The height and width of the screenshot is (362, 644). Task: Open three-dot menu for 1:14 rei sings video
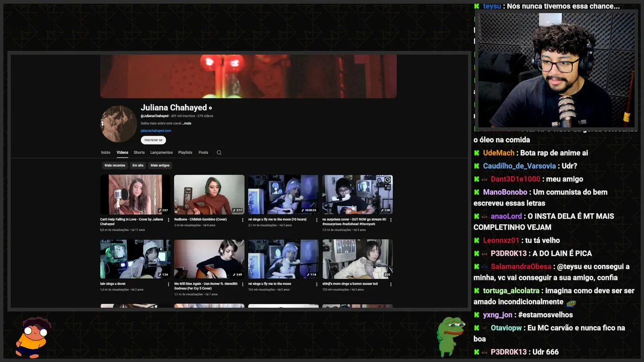coord(316,284)
